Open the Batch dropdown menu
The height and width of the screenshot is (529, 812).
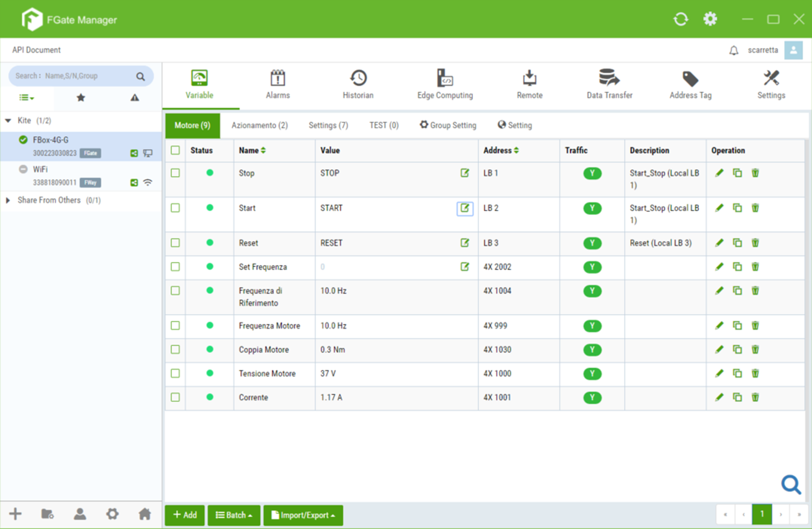click(234, 515)
